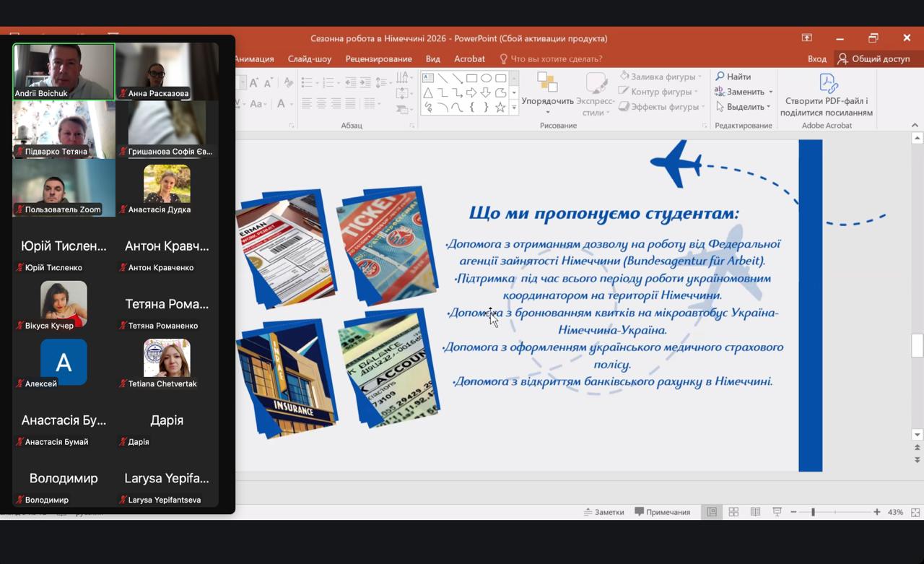Select the star shape in shapes gallery
Viewport: 924px width, 564px height.
(500, 108)
